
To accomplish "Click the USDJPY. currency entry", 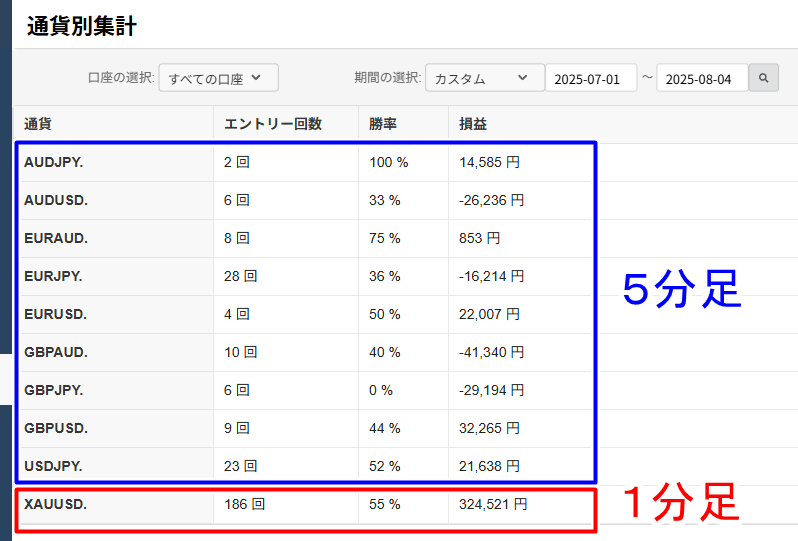I will coord(53,466).
